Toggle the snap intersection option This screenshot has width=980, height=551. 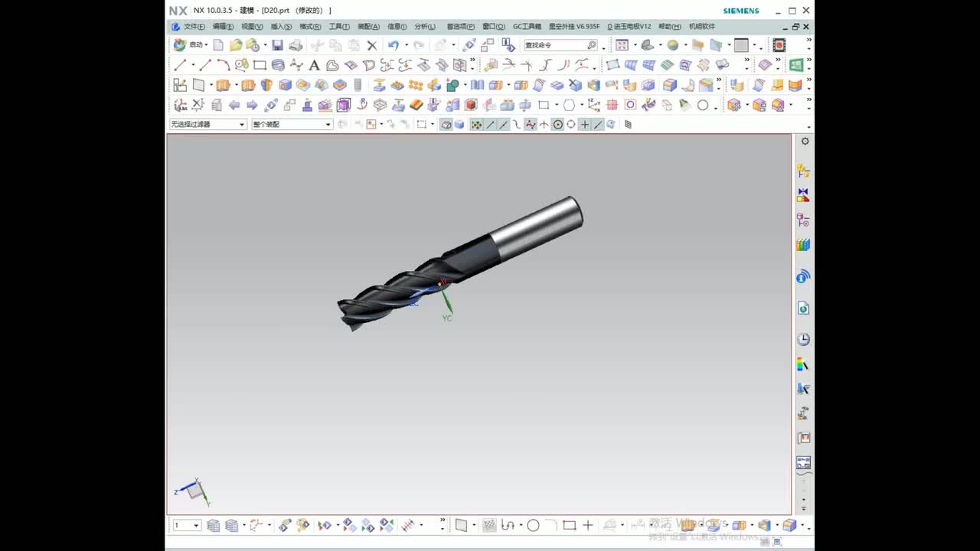coord(544,124)
